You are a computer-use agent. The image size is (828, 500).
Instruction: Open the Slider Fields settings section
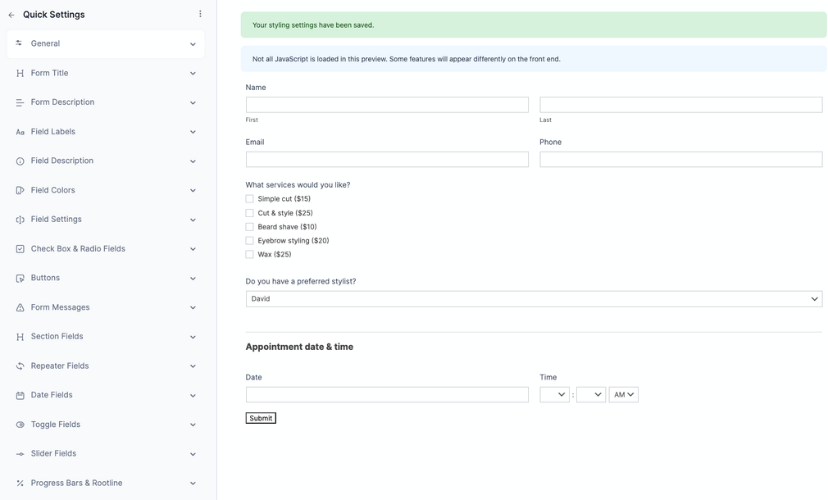pos(106,454)
